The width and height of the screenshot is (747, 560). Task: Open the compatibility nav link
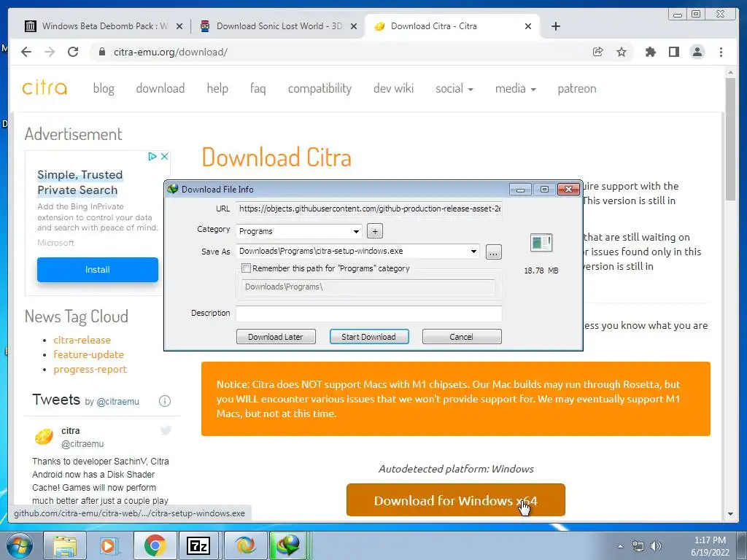(320, 88)
